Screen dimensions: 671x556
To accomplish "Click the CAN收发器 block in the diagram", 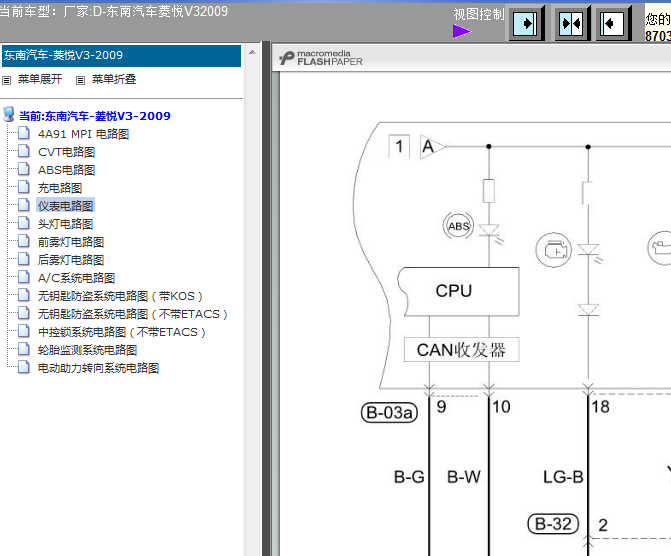I will [461, 349].
